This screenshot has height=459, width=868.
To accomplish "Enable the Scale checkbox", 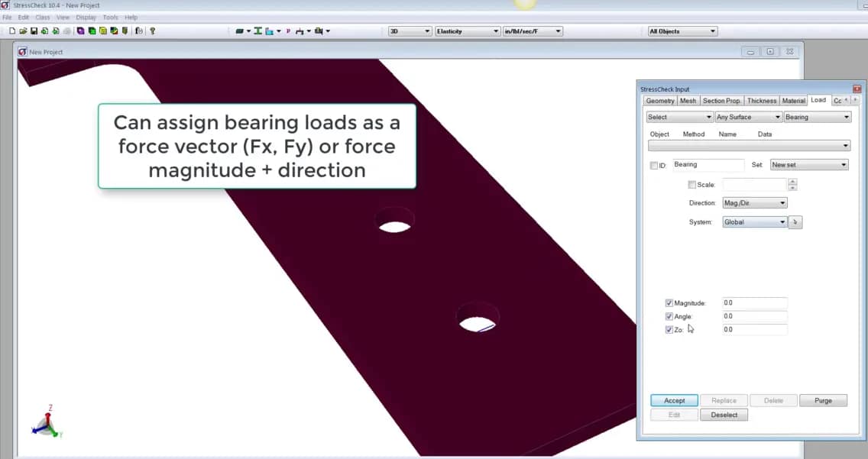I will click(x=691, y=184).
